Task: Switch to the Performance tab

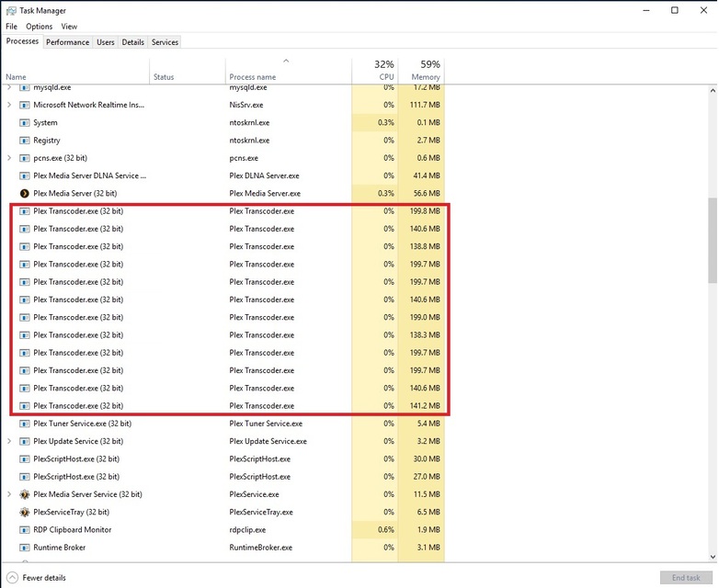Action: pos(68,42)
